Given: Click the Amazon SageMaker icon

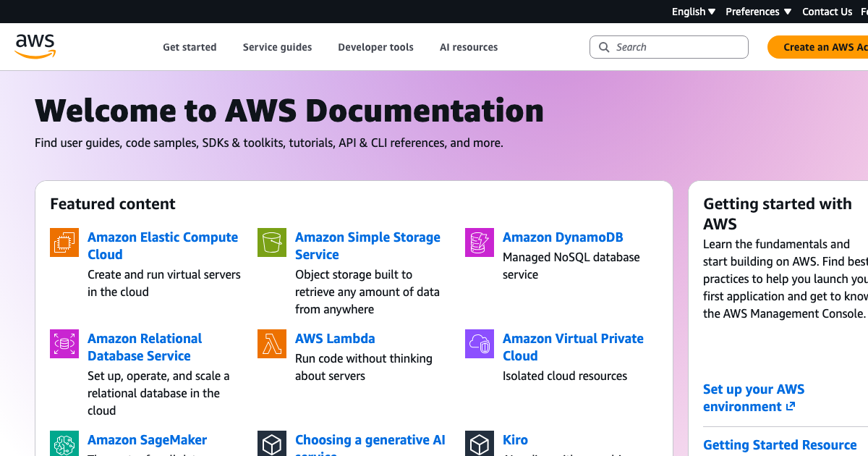Looking at the screenshot, I should click(64, 443).
